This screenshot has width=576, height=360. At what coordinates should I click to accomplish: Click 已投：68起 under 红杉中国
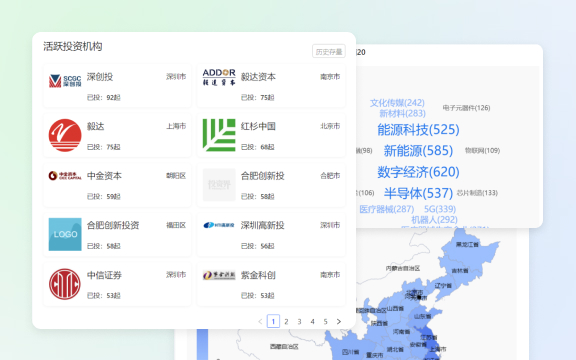[x=258, y=147]
